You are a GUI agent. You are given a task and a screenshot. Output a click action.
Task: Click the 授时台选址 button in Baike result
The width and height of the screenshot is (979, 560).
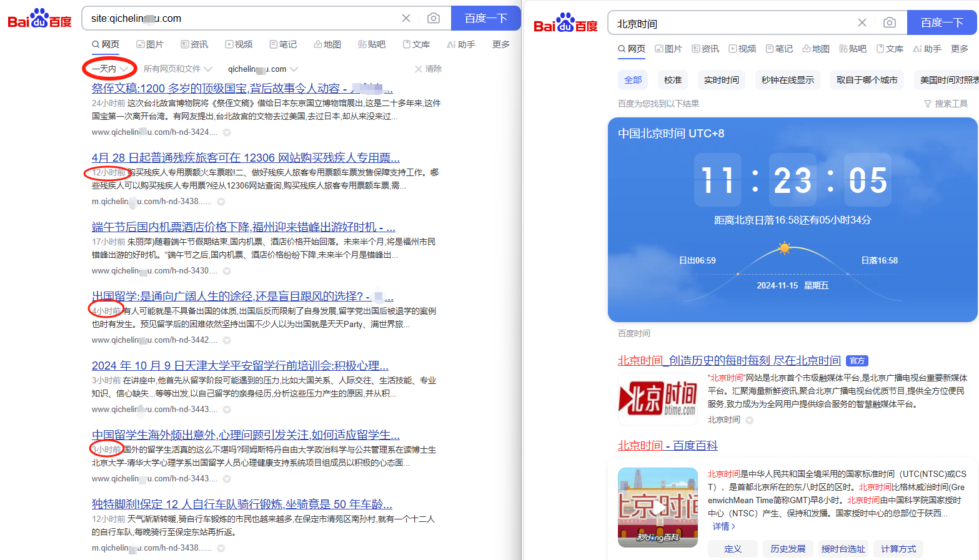(x=843, y=549)
